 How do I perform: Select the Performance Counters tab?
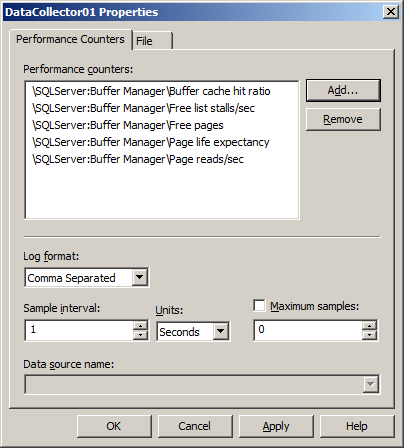(70, 39)
